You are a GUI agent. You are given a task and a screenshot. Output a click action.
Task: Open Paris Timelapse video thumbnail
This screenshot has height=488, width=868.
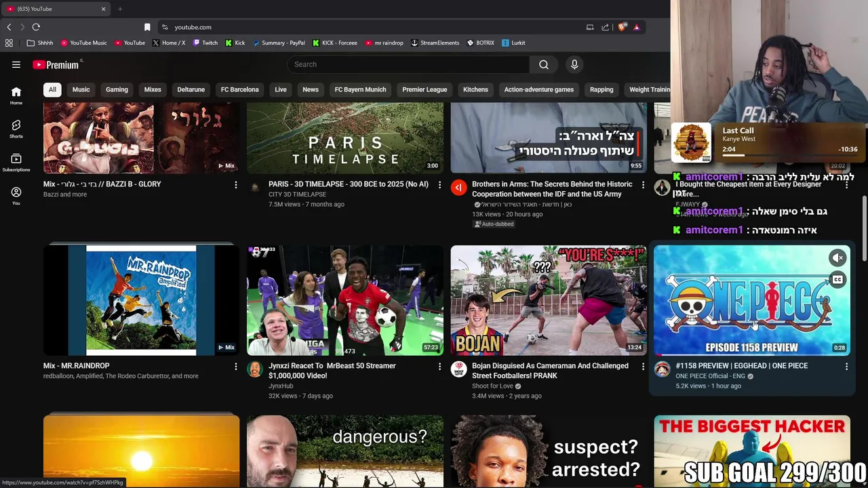click(x=345, y=138)
